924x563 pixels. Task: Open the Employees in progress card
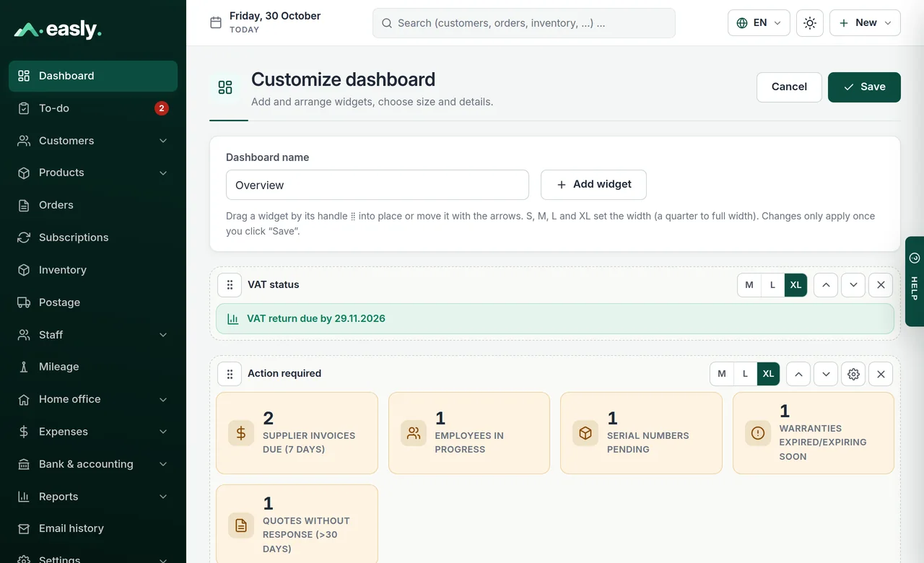[x=469, y=433]
